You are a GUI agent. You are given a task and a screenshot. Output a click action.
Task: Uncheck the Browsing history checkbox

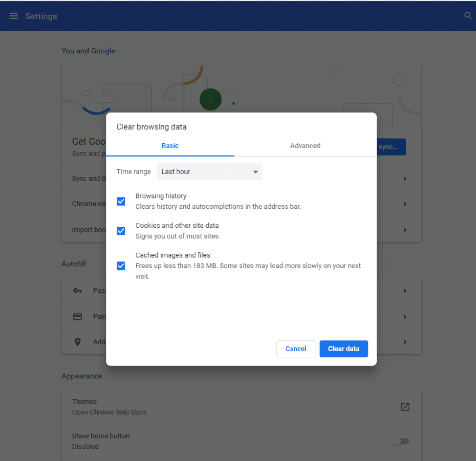(x=121, y=201)
